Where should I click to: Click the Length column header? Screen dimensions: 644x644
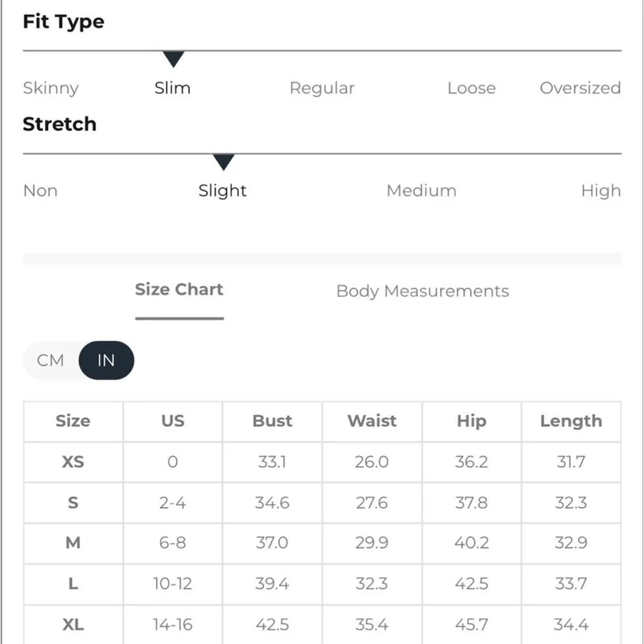(x=571, y=421)
